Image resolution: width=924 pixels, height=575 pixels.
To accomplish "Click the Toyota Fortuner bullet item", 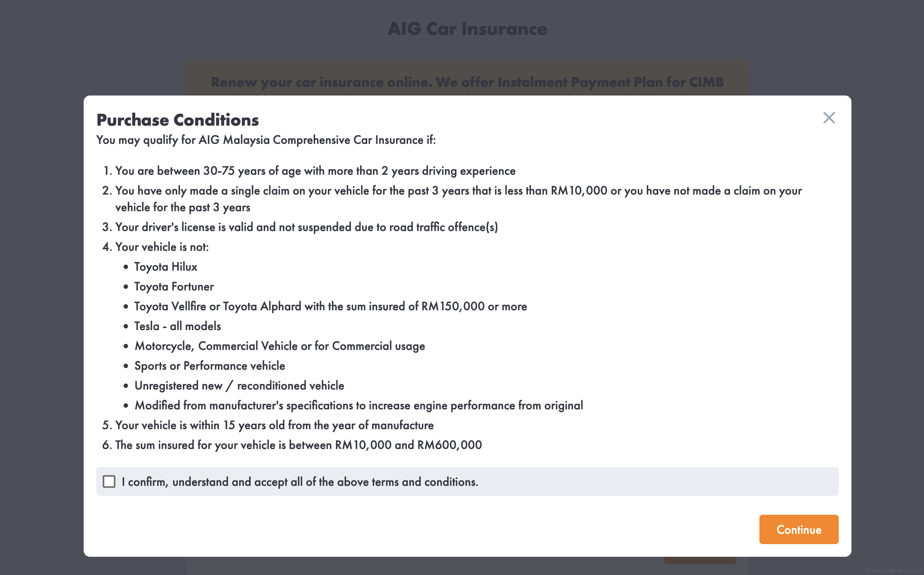I will (x=174, y=287).
